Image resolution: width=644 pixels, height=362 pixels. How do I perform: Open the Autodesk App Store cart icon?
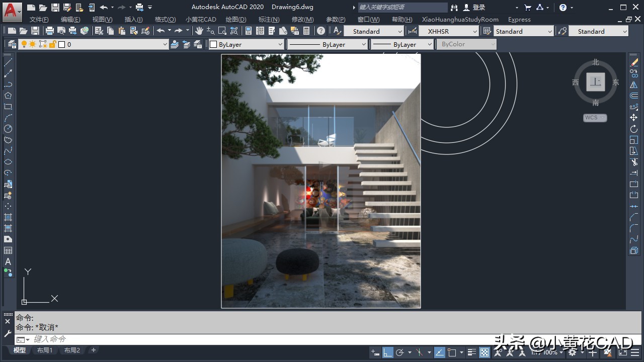tap(527, 8)
